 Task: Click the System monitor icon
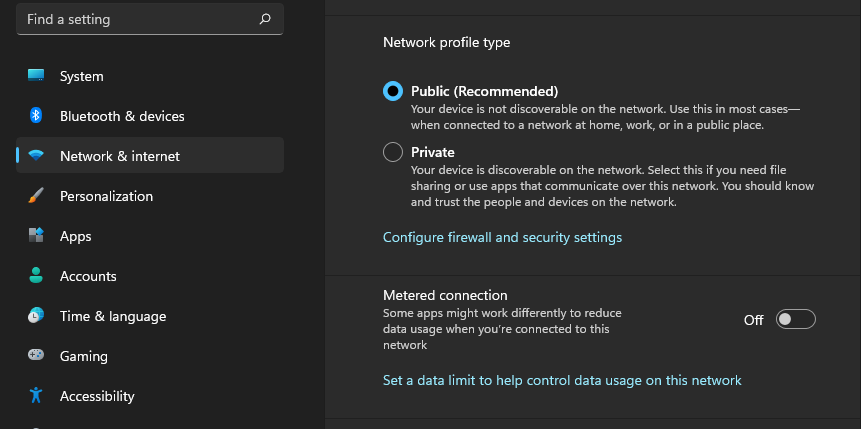coord(36,76)
